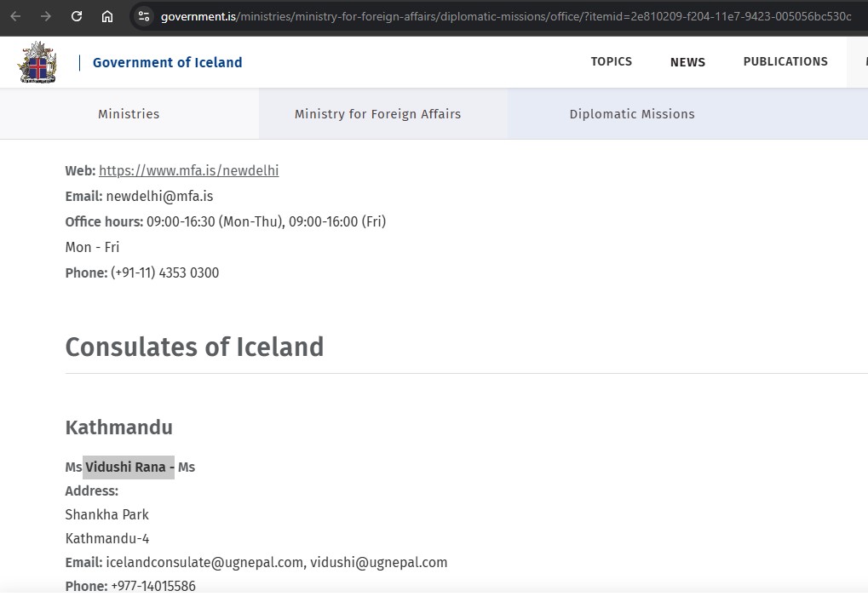
Task: Click the icelandconsulate@ugnepal.com email address
Action: click(x=204, y=562)
